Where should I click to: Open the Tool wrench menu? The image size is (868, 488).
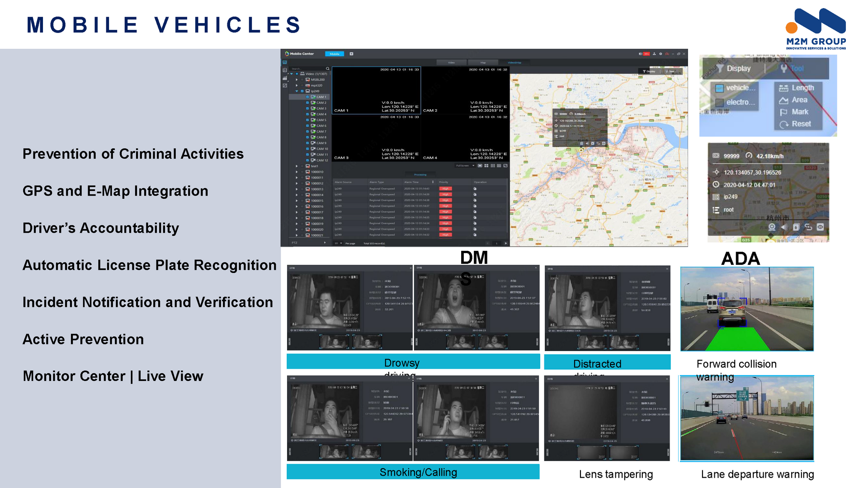[792, 69]
